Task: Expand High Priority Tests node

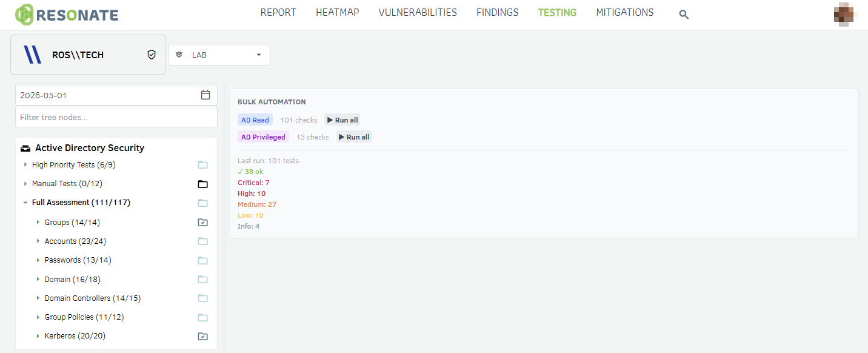Action: [25, 165]
